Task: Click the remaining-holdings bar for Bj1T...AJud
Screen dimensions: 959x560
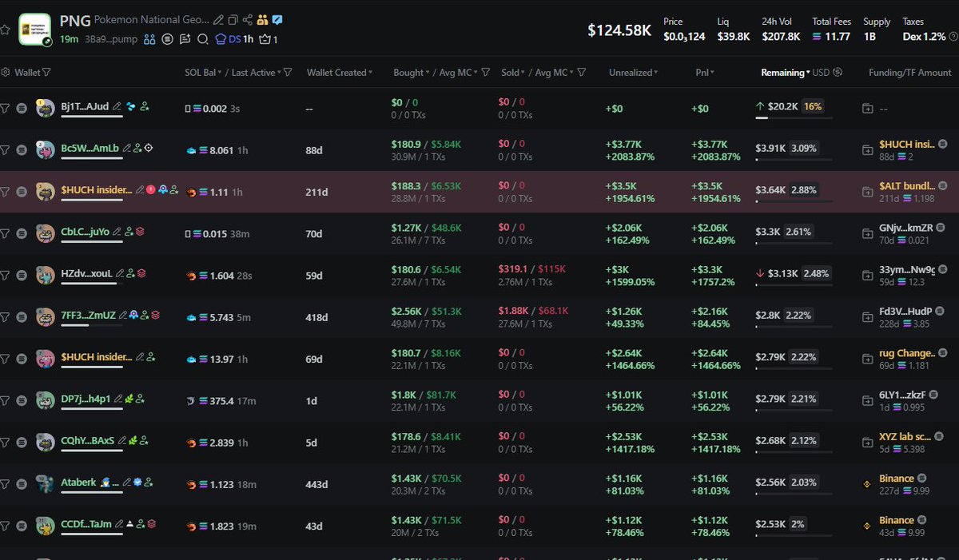Action: tap(790, 117)
